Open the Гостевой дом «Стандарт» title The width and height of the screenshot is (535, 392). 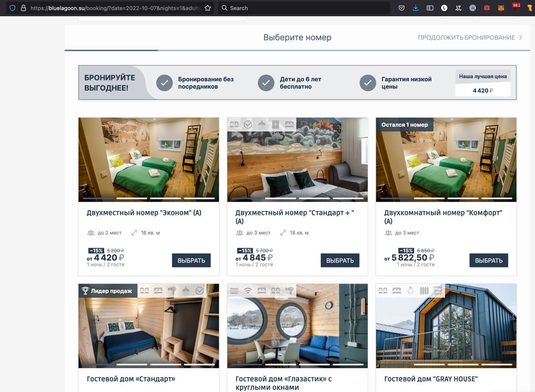(131, 379)
